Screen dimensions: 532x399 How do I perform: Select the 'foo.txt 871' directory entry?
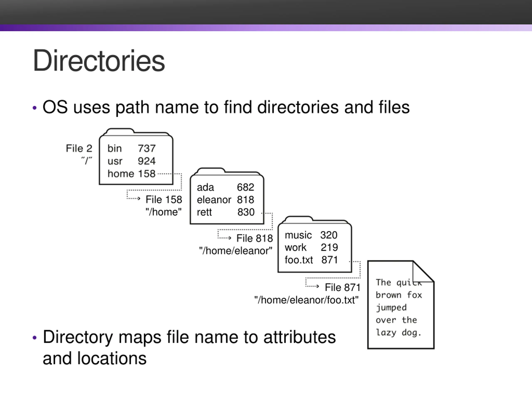tap(311, 260)
